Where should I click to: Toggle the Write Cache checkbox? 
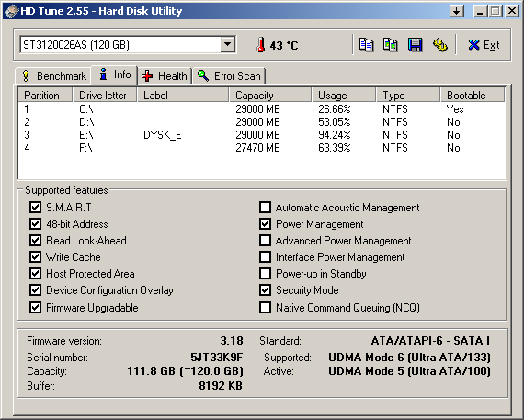(x=35, y=257)
